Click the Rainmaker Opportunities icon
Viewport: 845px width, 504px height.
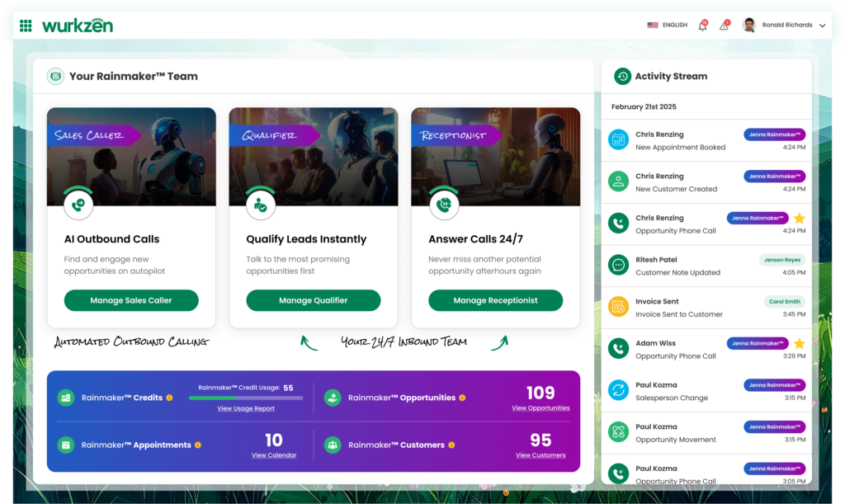(333, 398)
